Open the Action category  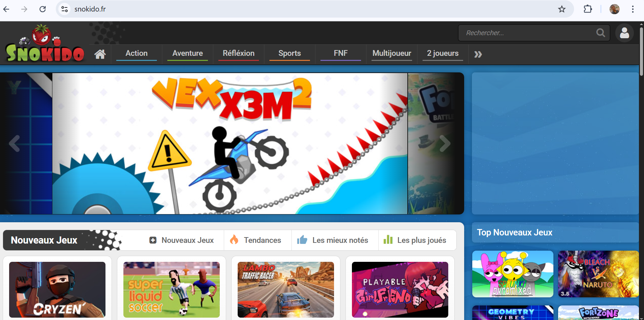137,53
